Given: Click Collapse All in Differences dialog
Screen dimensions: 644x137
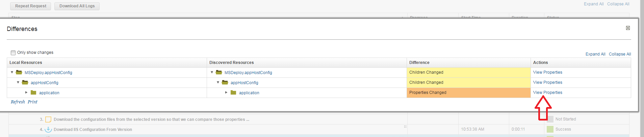Looking at the screenshot, I should point(620,54).
